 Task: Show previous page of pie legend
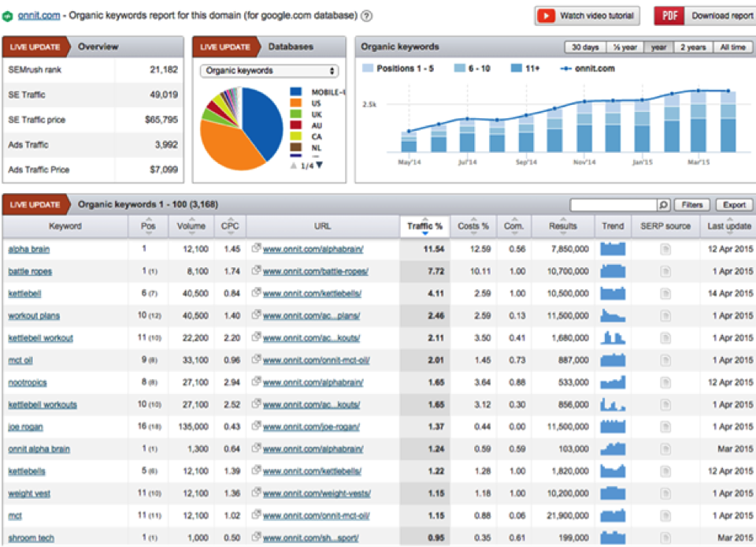click(x=293, y=166)
